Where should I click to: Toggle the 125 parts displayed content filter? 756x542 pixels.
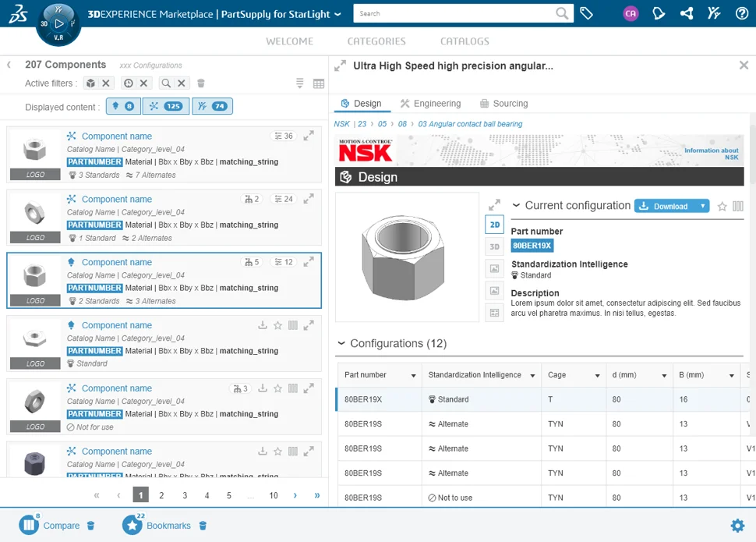(x=167, y=106)
